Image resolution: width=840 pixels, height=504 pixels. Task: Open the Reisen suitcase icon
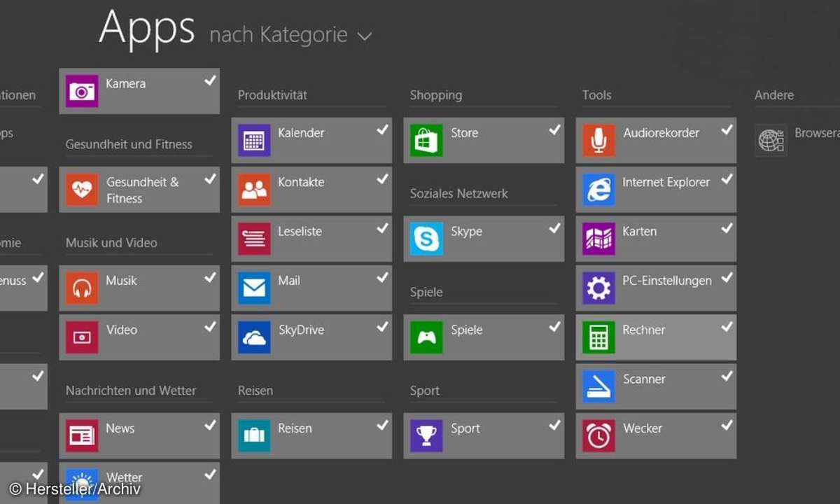pyautogui.click(x=254, y=436)
